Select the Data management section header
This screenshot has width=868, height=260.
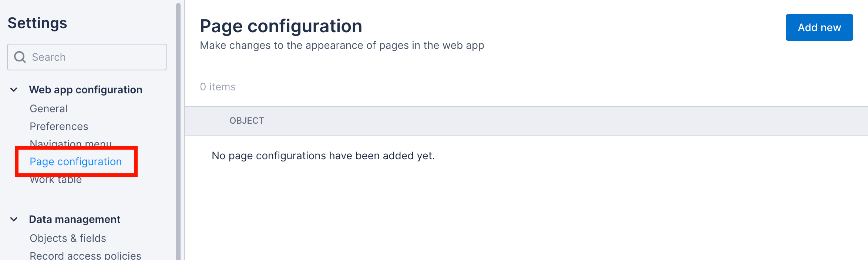click(x=75, y=219)
